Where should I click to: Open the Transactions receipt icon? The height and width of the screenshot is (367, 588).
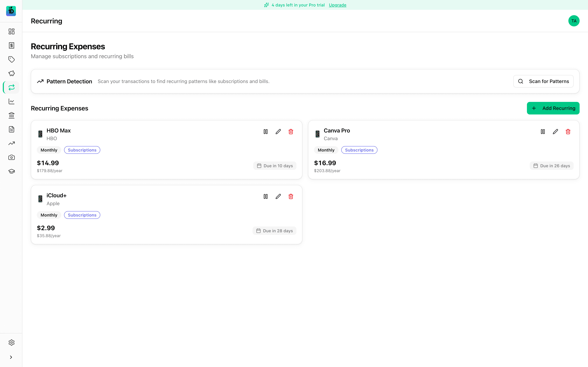(x=11, y=45)
